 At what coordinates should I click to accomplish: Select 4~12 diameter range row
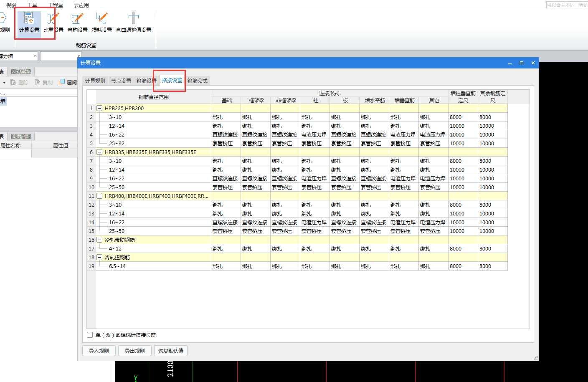pyautogui.click(x=154, y=248)
